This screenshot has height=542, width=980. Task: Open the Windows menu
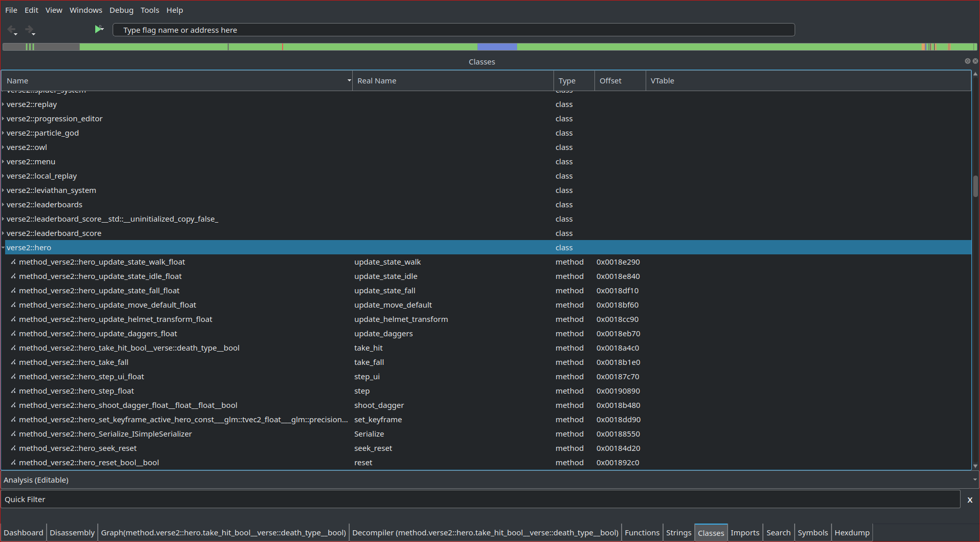click(x=86, y=10)
